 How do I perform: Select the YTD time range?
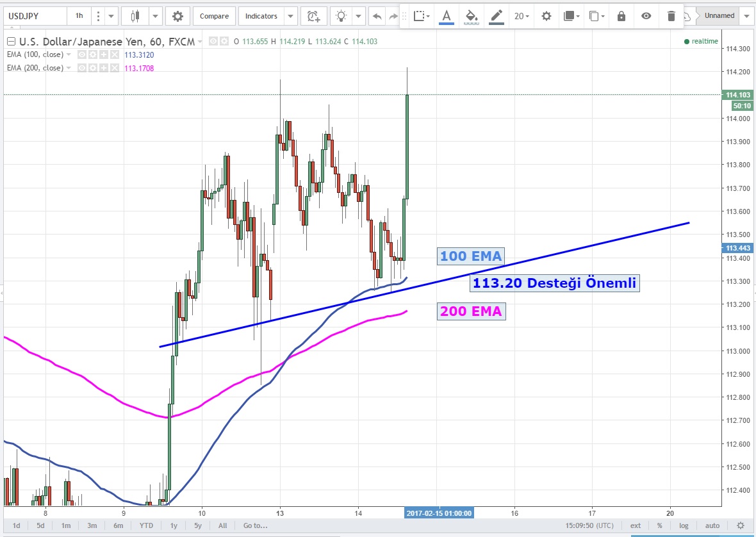point(146,525)
